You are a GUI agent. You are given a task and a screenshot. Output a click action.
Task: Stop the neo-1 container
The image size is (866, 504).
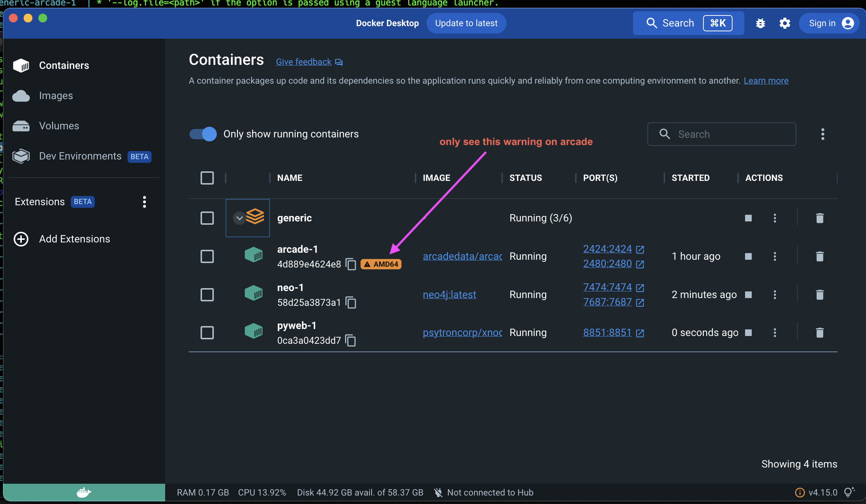(x=748, y=294)
